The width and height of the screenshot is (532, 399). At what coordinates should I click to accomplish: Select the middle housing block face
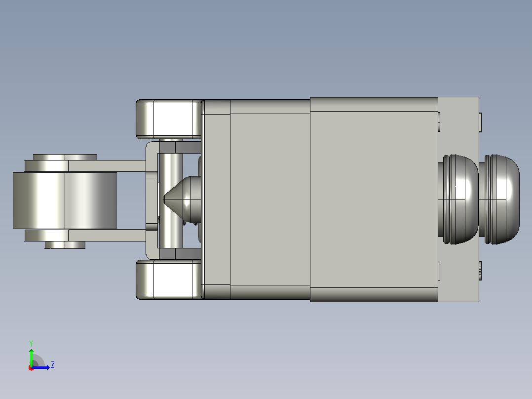coord(270,199)
